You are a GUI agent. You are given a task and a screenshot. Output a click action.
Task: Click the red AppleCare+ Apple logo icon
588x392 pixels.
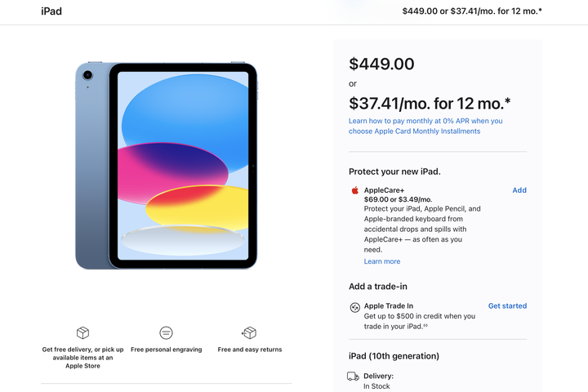[355, 190]
